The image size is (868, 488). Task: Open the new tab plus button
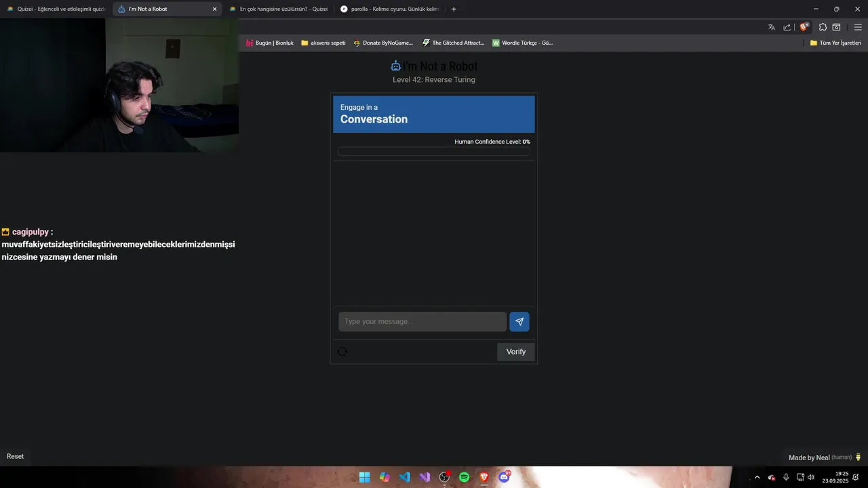[x=454, y=9]
